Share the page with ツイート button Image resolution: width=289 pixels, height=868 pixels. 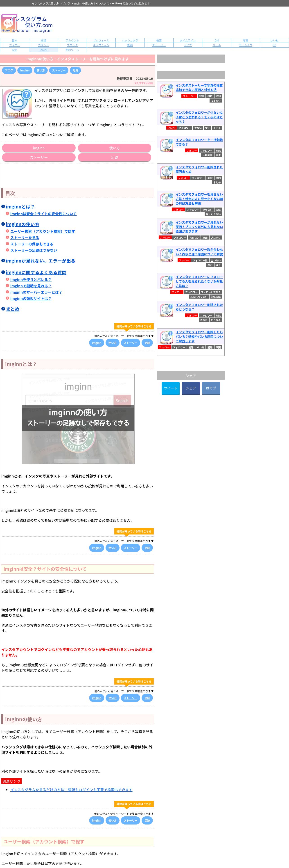(170, 388)
